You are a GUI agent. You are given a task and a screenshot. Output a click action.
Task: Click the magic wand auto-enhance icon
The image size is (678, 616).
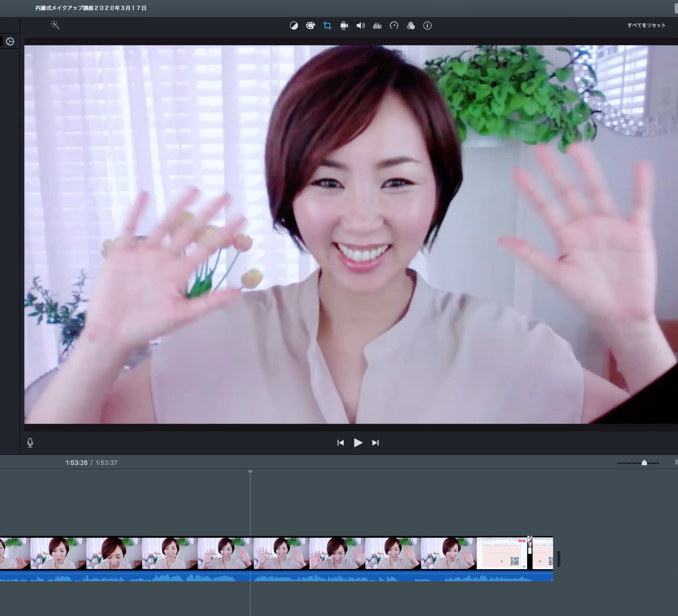[x=55, y=25]
